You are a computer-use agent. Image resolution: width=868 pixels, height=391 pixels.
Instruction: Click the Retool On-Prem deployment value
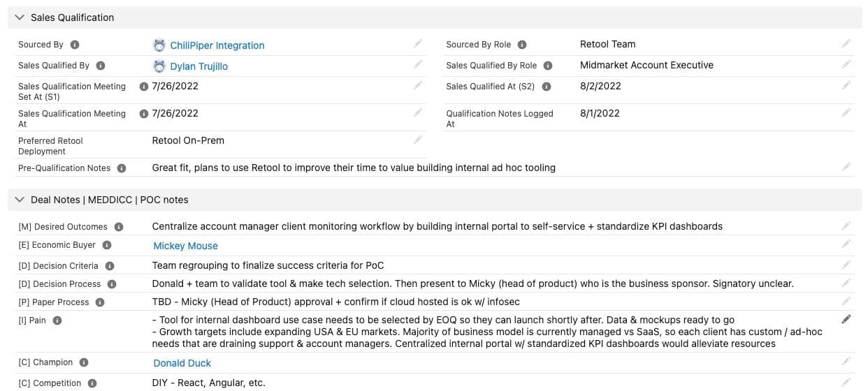tap(188, 140)
